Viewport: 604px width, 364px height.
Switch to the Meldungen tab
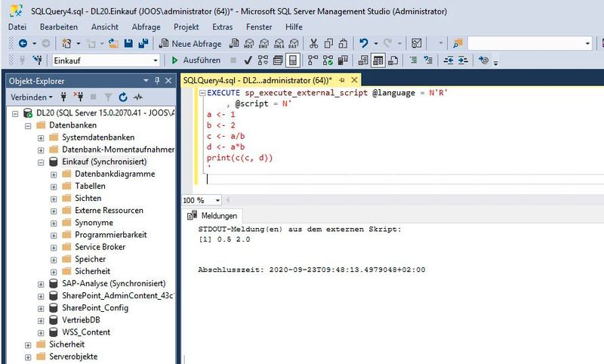click(x=213, y=216)
